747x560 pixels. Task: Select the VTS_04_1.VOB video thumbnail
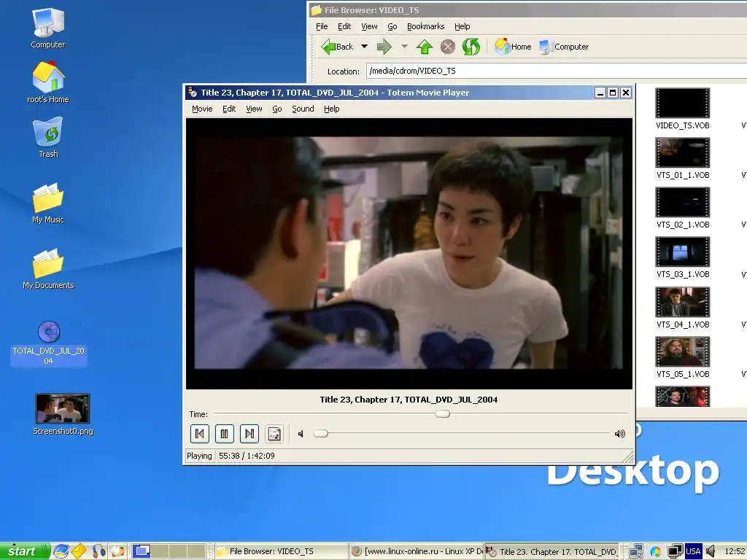coord(682,302)
